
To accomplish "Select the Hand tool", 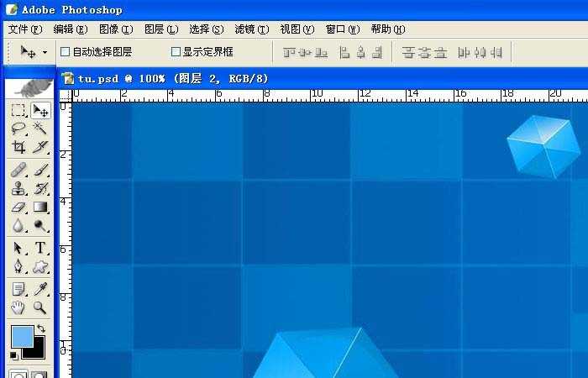I will pos(18,307).
